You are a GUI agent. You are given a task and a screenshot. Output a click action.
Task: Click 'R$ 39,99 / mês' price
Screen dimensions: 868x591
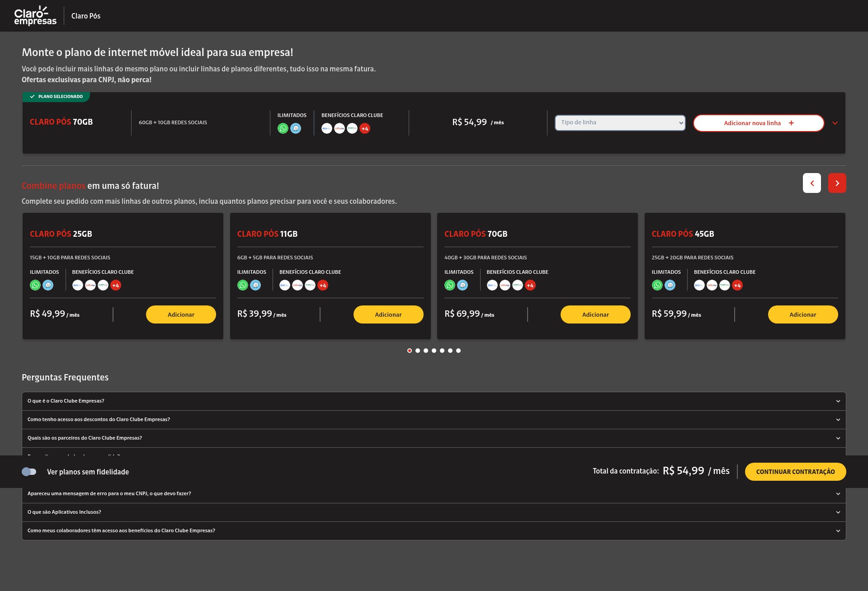(262, 314)
